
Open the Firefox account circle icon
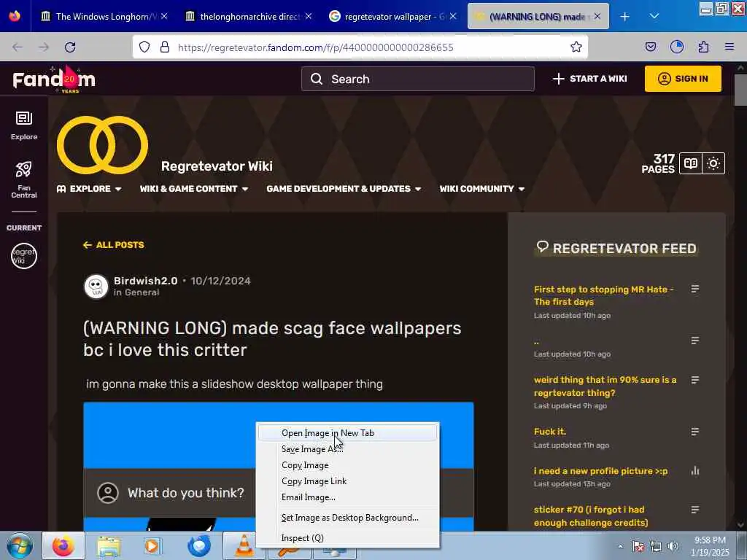point(676,47)
